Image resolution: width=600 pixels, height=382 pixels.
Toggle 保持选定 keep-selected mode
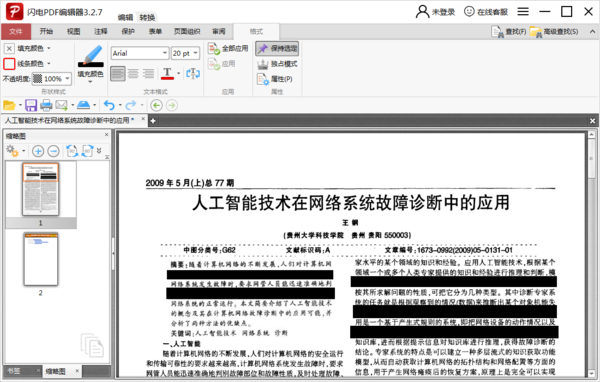[x=277, y=49]
